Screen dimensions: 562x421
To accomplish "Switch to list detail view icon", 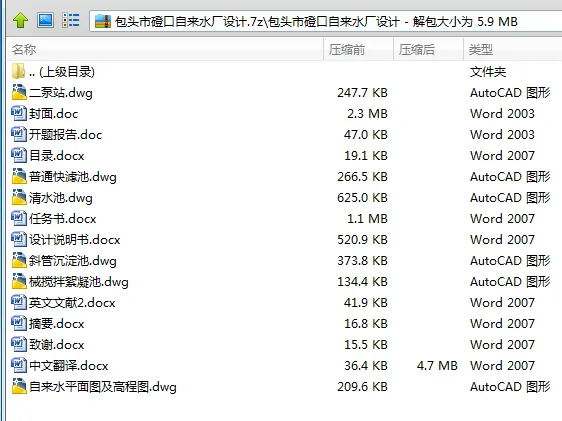I will (71, 20).
